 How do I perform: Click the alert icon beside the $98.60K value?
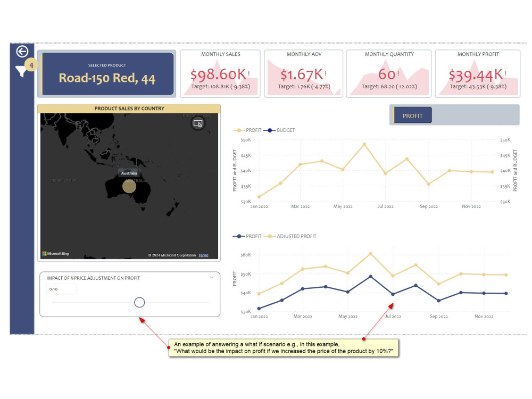(248, 73)
